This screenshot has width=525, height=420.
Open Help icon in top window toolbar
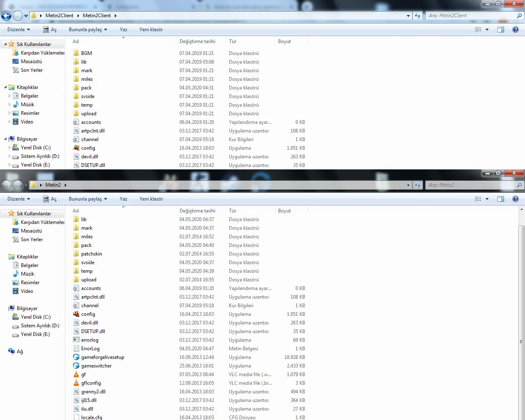point(516,30)
